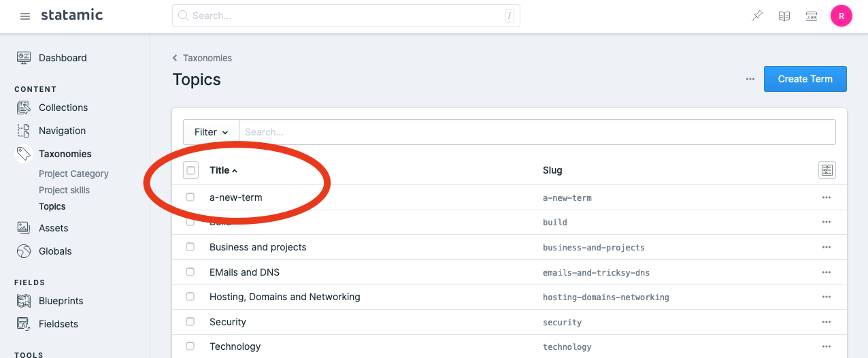Toggle the select-all checkbox in header
This screenshot has height=358, width=868.
(x=190, y=170)
